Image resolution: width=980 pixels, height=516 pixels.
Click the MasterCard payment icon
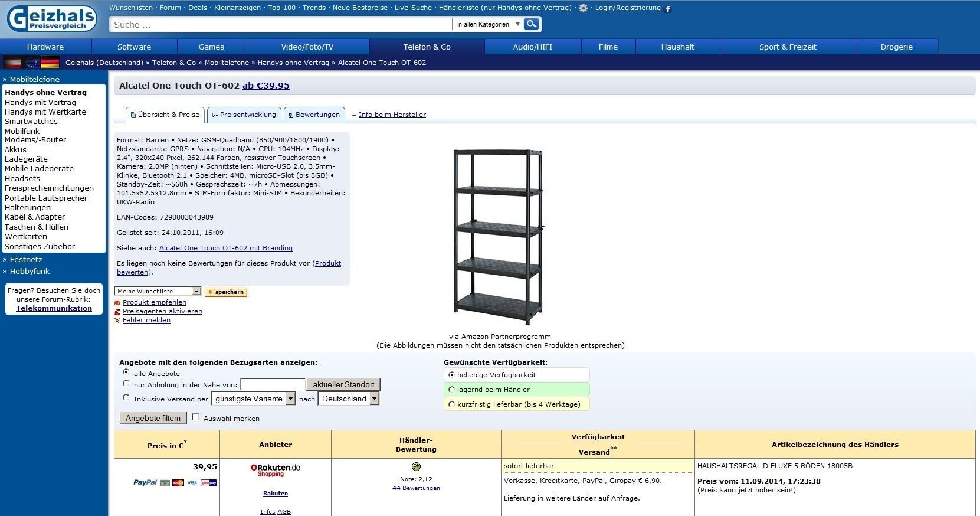point(178,483)
